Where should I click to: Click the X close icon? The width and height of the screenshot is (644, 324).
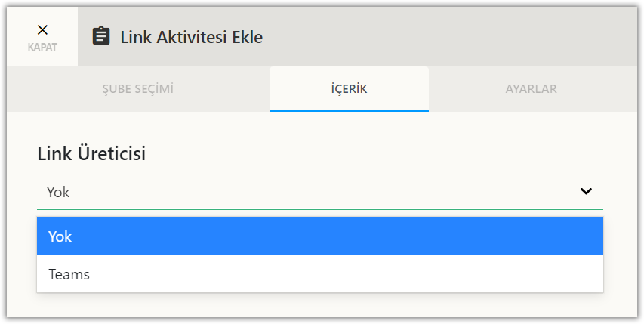(42, 29)
